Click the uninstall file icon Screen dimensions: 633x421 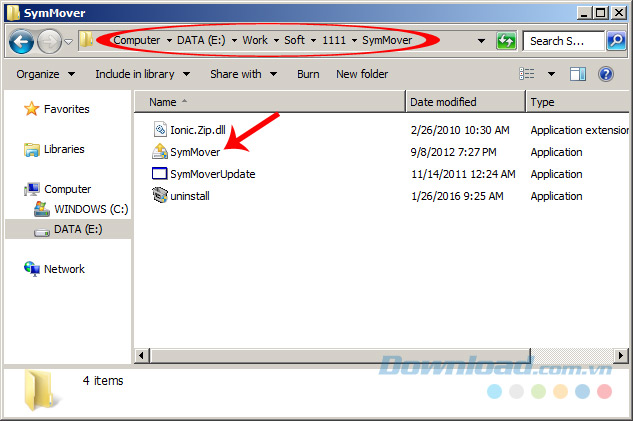tap(160, 195)
